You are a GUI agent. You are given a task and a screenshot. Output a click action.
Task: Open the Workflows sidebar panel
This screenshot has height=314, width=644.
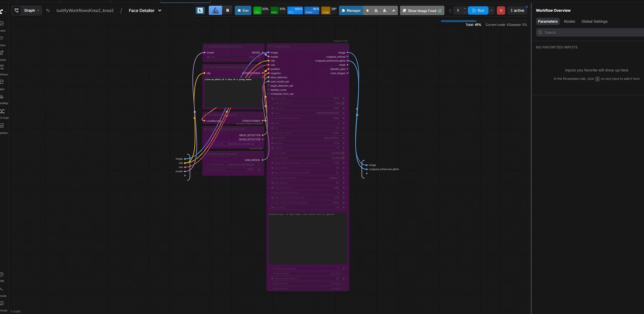pos(2,70)
